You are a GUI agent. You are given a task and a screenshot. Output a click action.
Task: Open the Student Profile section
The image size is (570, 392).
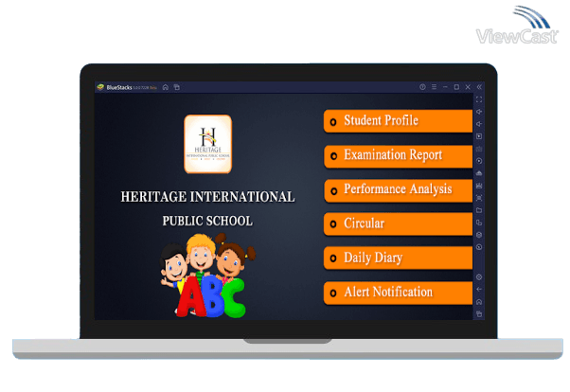[x=398, y=121]
